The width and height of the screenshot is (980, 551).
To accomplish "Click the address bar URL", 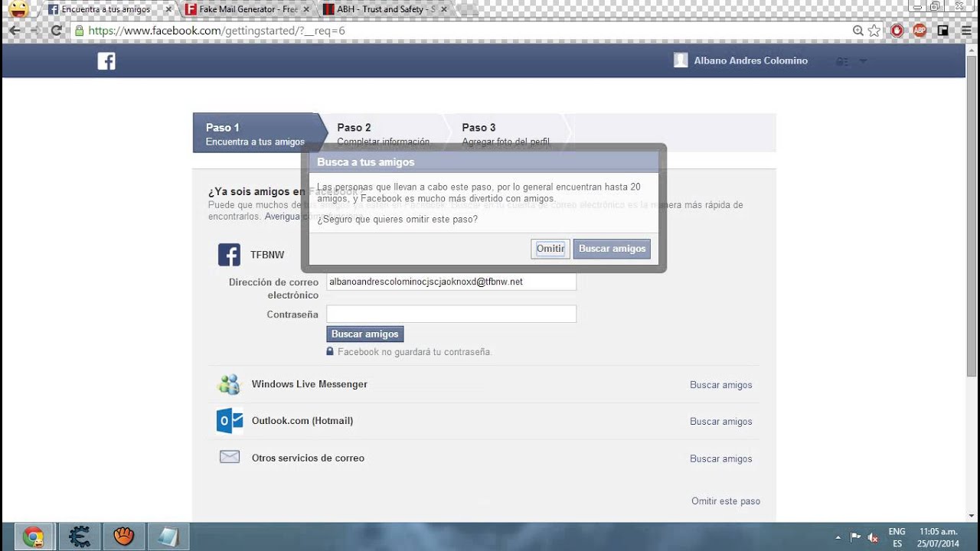I will coord(217,31).
